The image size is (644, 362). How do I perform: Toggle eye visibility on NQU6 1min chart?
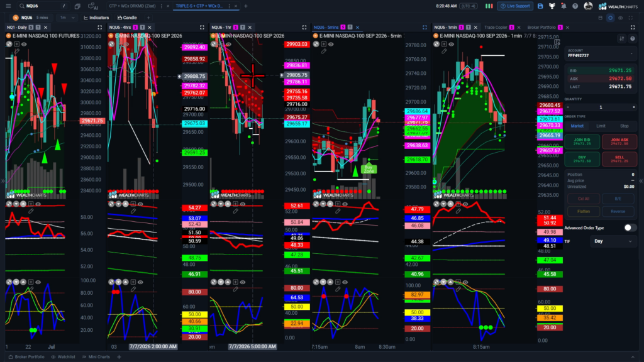(451, 45)
